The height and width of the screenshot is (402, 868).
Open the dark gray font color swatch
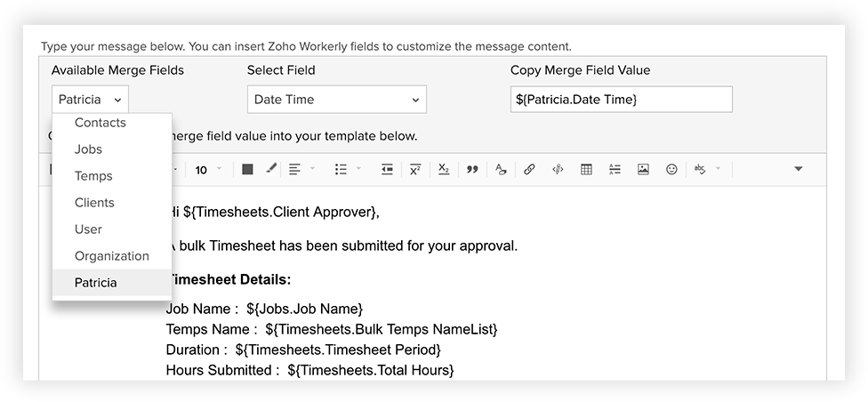tap(247, 169)
